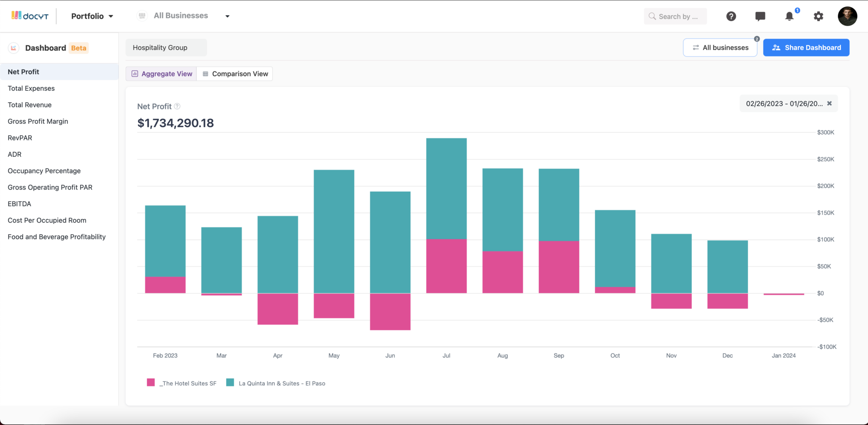The width and height of the screenshot is (868, 425).
Task: Select the EBITDA metric link
Action: 19,204
